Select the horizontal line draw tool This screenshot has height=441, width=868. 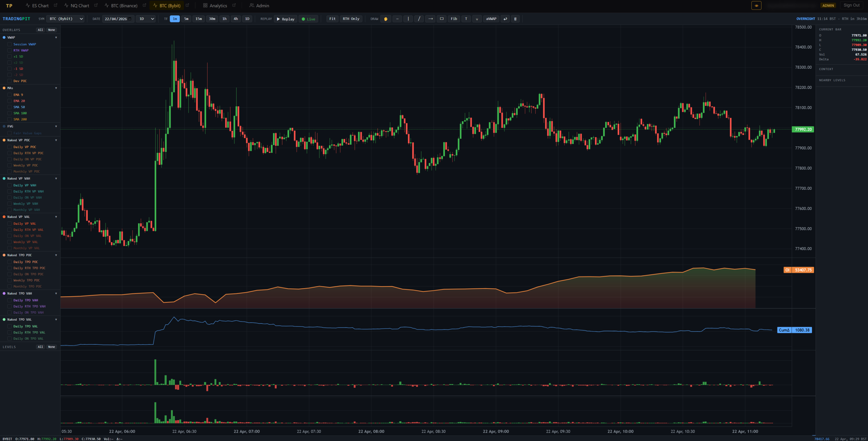pos(397,19)
